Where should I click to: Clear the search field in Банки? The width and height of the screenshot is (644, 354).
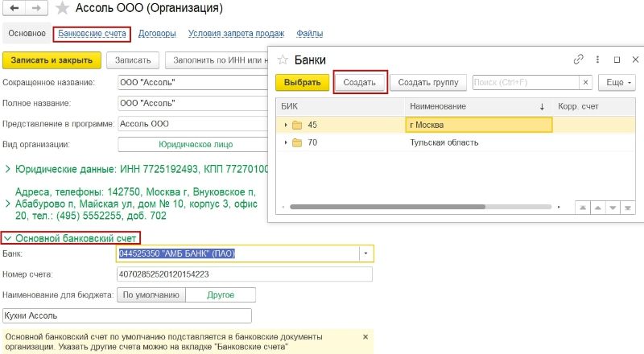pos(586,83)
